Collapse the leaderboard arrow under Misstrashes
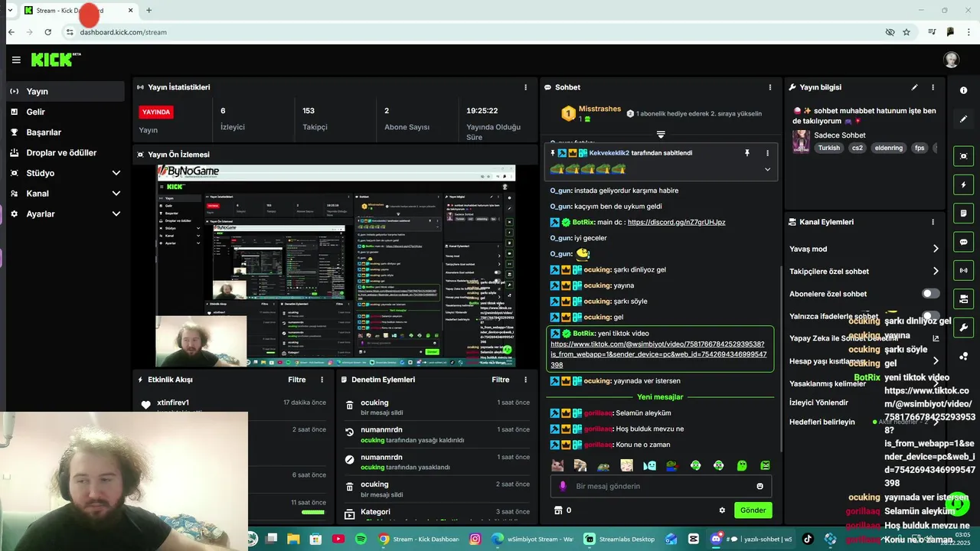This screenshot has width=980, height=551. click(661, 135)
